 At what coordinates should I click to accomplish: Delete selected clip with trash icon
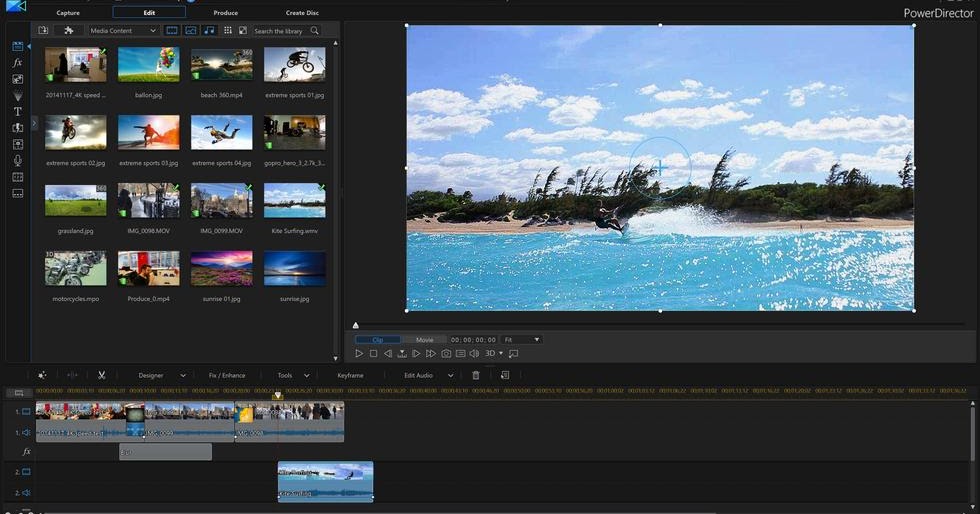click(476, 375)
